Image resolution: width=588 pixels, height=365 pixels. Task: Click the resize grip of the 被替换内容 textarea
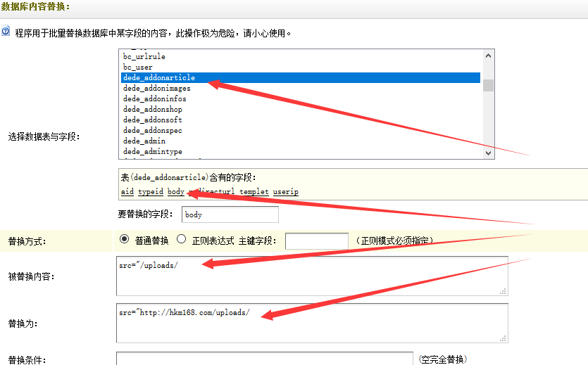(x=503, y=291)
